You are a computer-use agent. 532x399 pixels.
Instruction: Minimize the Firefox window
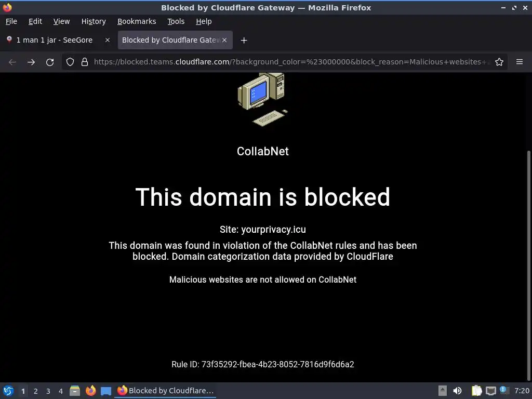(503, 7)
